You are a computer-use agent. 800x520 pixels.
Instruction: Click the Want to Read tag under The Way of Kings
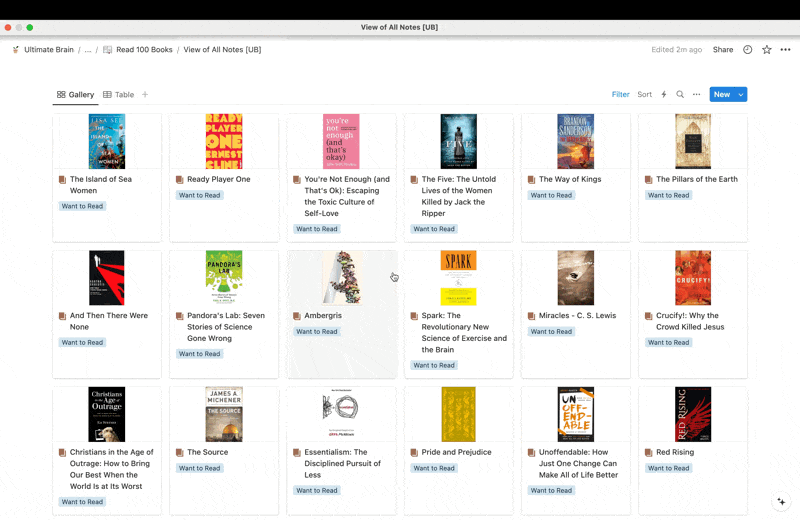(x=551, y=195)
